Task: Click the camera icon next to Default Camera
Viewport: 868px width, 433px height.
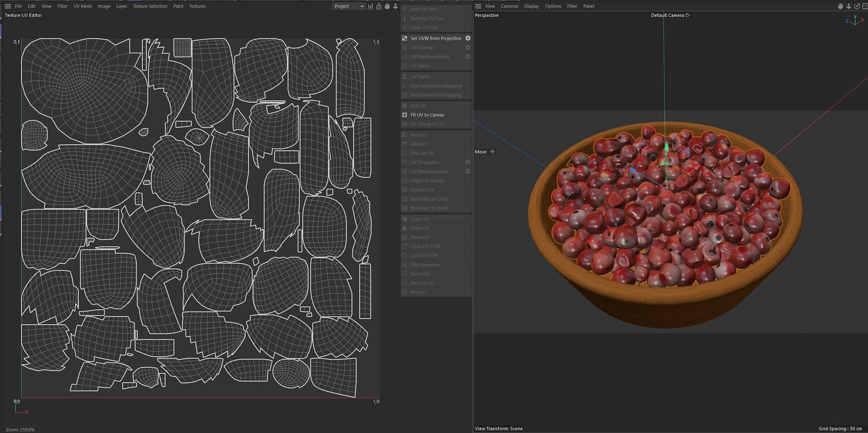Action: click(x=687, y=16)
